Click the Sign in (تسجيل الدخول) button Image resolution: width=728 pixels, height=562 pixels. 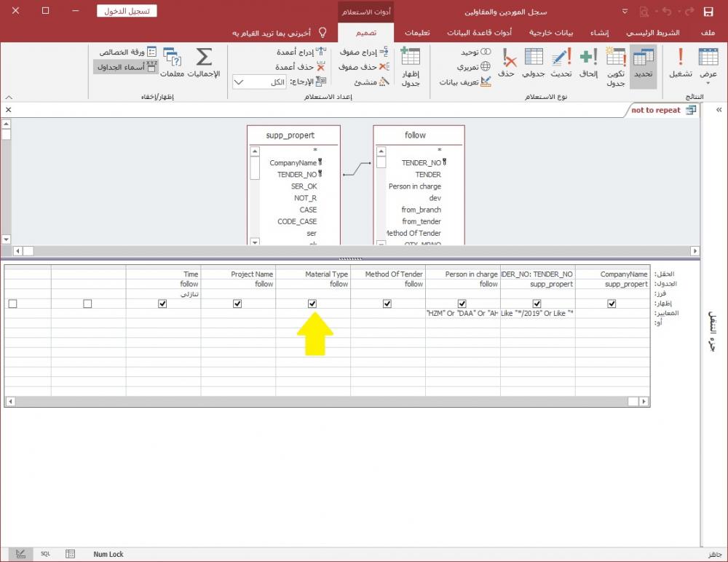127,12
